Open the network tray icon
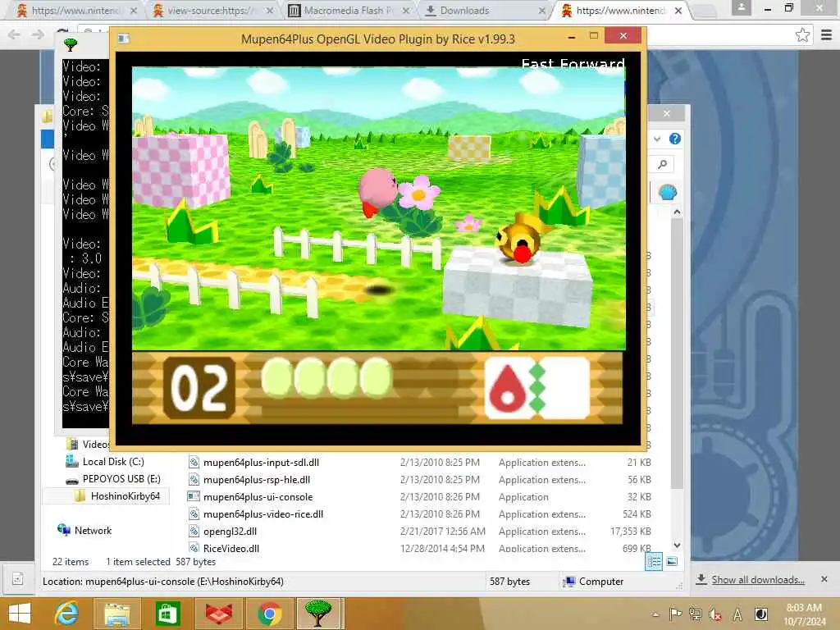The width and height of the screenshot is (840, 630). click(696, 614)
